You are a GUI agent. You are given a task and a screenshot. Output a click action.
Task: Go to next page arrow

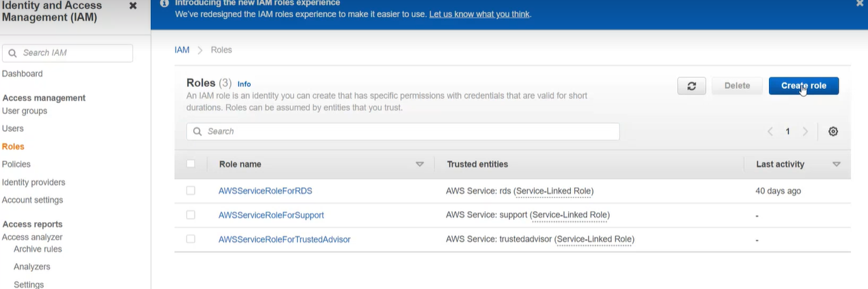click(x=806, y=132)
